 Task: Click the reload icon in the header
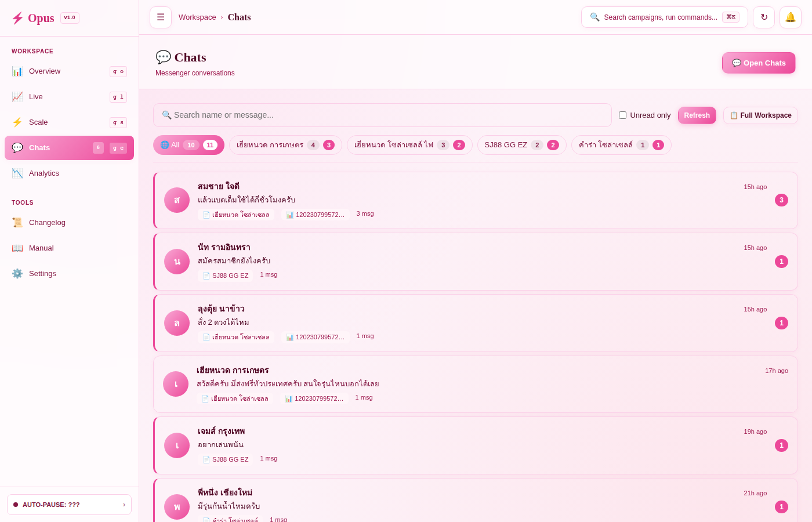pyautogui.click(x=764, y=17)
